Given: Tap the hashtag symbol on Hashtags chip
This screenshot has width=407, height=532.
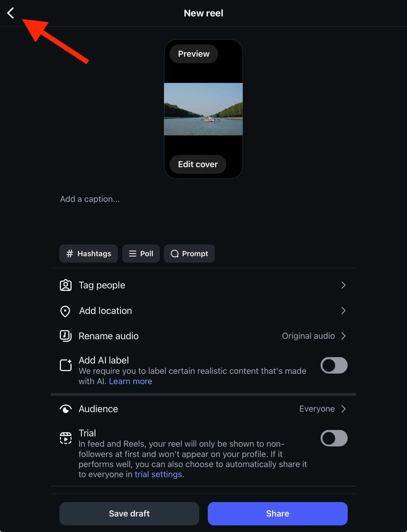Looking at the screenshot, I should [x=70, y=254].
